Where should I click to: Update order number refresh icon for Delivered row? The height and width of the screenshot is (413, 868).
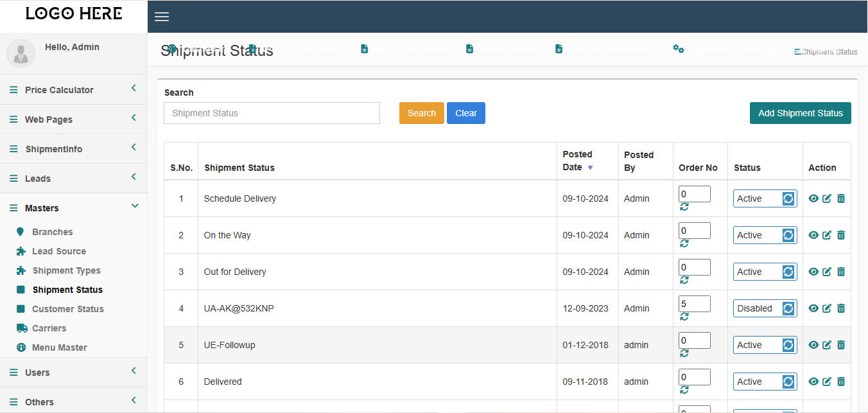click(684, 390)
